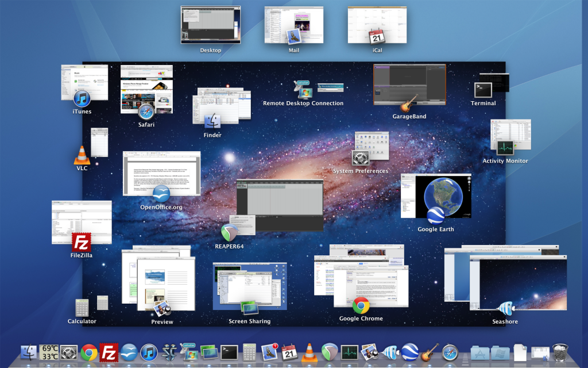Open Remote Desktop Connection from the Dock
This screenshot has width=588, height=368.
pyautogui.click(x=189, y=352)
